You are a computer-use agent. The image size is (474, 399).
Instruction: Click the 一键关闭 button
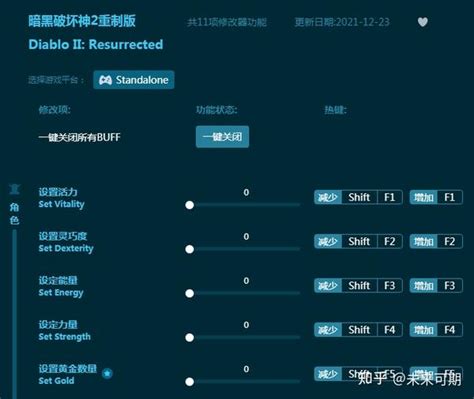click(x=222, y=137)
